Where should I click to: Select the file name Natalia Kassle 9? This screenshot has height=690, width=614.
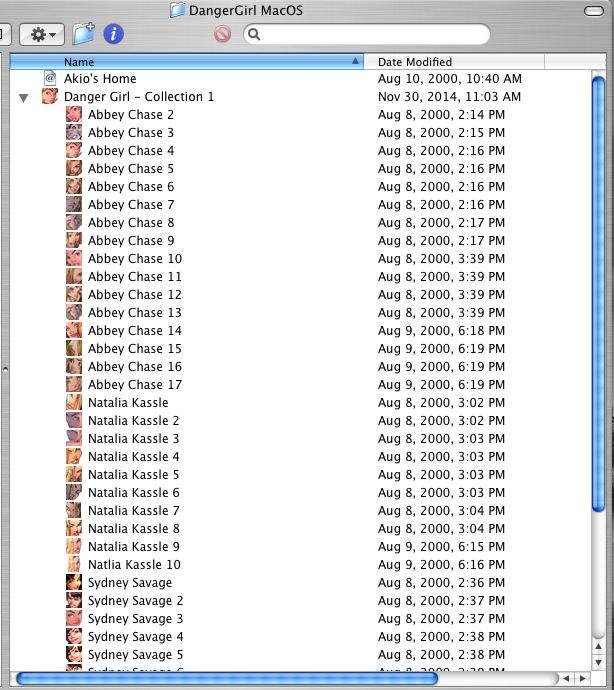[x=133, y=547]
